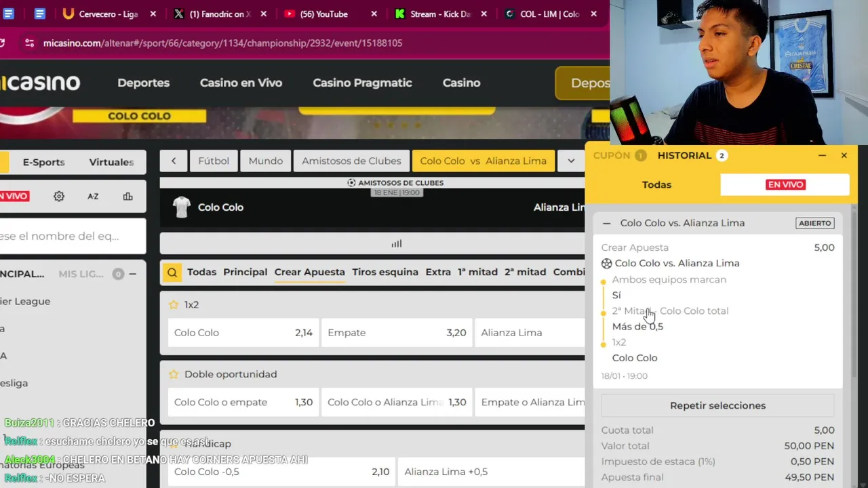Show Todas bets in history
This screenshot has height=488, width=868.
pos(656,184)
